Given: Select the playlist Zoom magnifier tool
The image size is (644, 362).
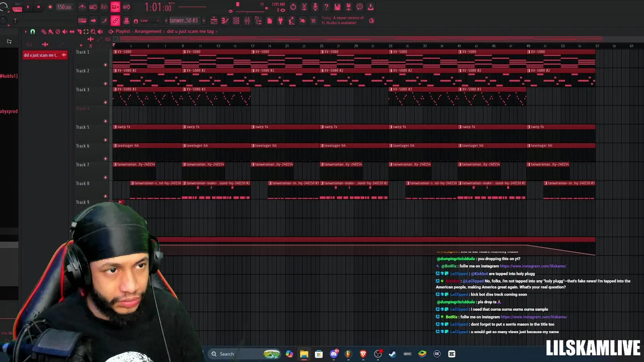Looking at the screenshot, I should (x=93, y=31).
